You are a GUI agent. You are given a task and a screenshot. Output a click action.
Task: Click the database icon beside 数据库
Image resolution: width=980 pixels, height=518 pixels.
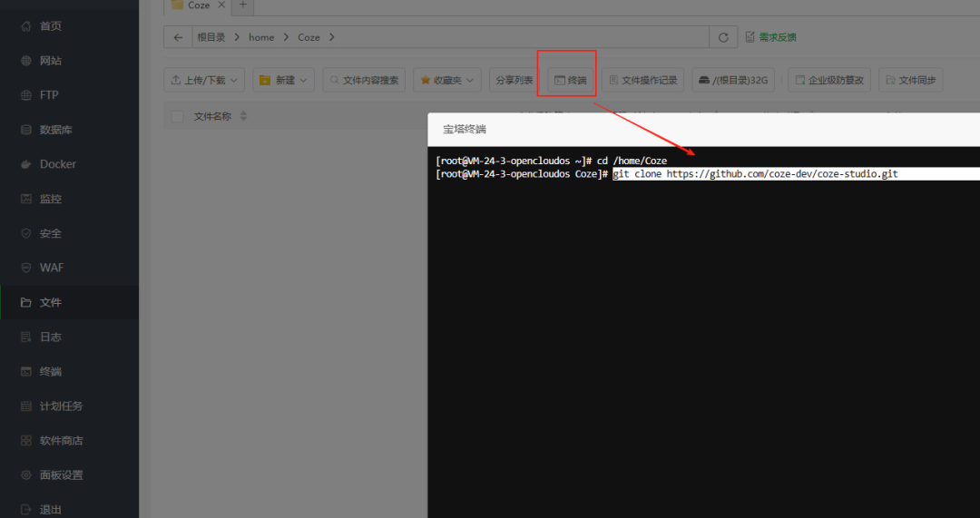click(25, 130)
